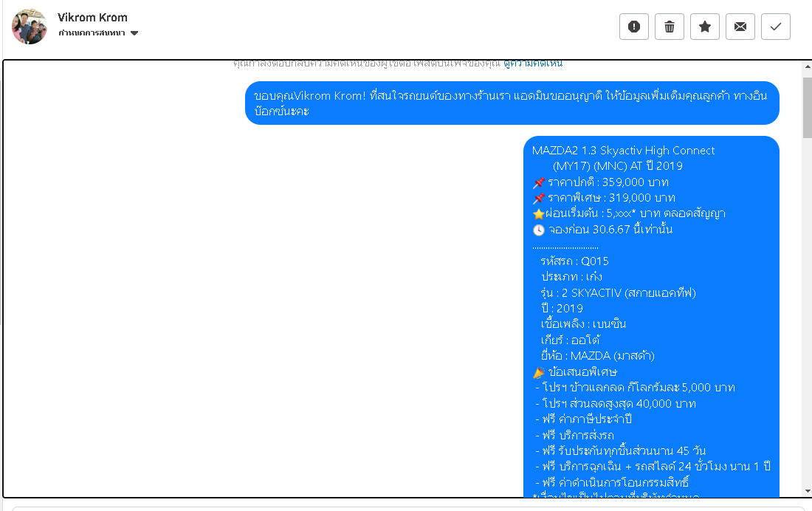The height and width of the screenshot is (511, 812).
Task: Select the 40,000 baht maximum discount line
Action: pyautogui.click(x=616, y=404)
